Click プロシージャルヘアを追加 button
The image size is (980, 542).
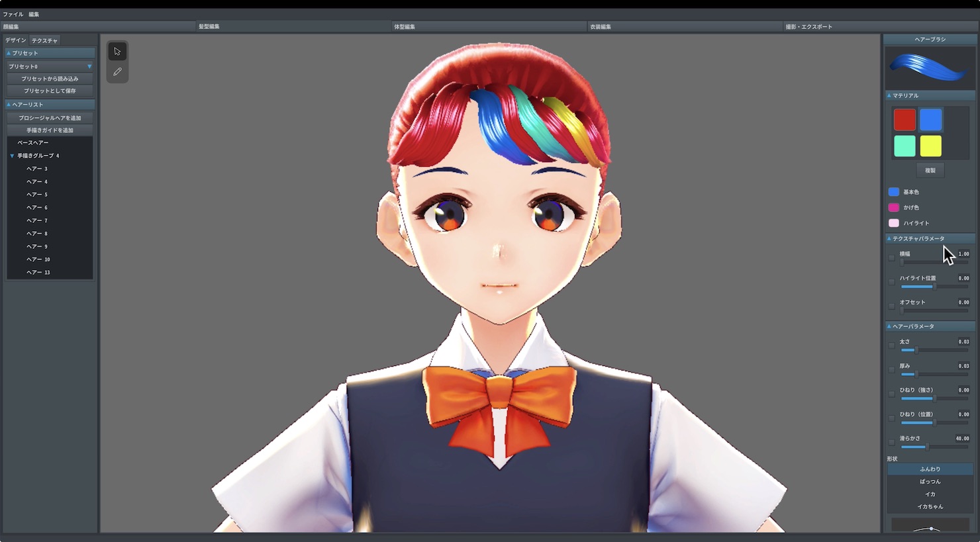50,118
